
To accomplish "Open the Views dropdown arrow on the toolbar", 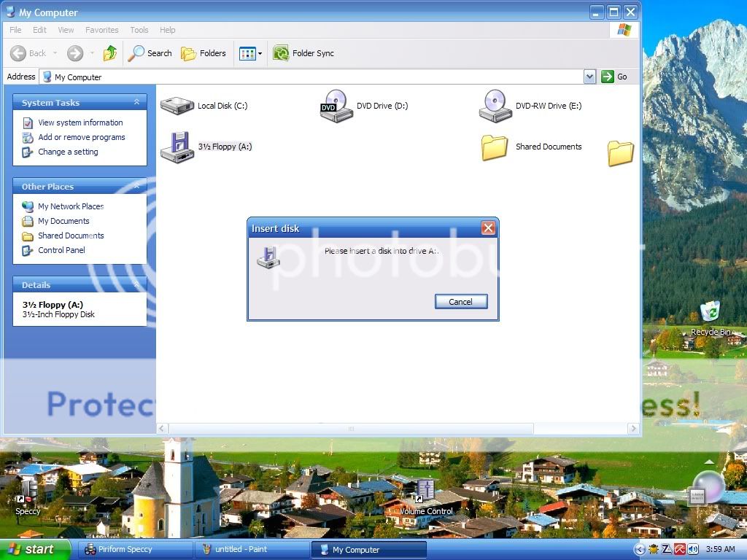I will [259, 52].
